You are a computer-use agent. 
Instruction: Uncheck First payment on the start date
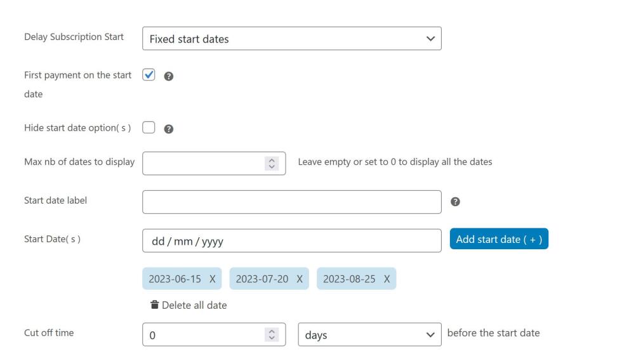click(x=149, y=75)
